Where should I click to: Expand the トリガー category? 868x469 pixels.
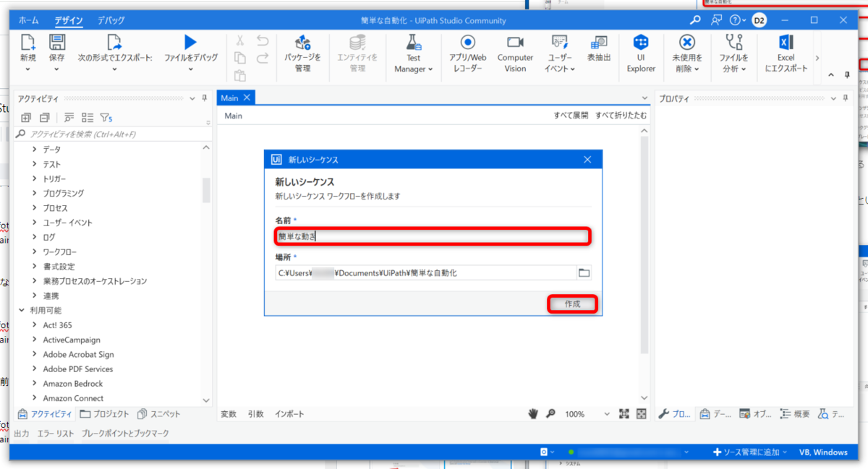34,178
